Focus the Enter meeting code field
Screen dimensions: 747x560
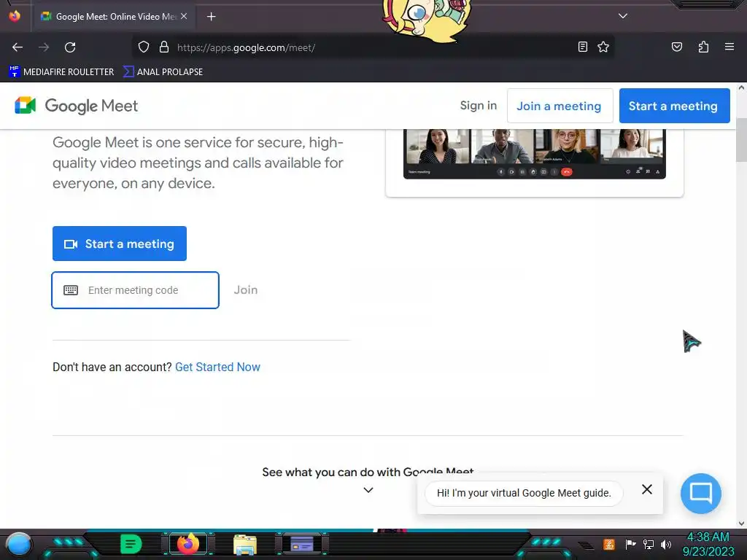tap(135, 290)
